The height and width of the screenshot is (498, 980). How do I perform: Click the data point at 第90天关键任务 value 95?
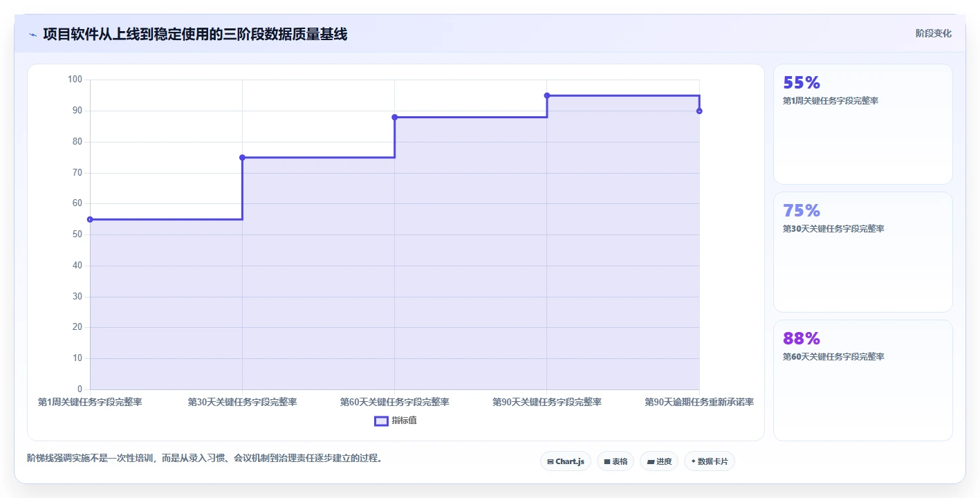pos(547,95)
